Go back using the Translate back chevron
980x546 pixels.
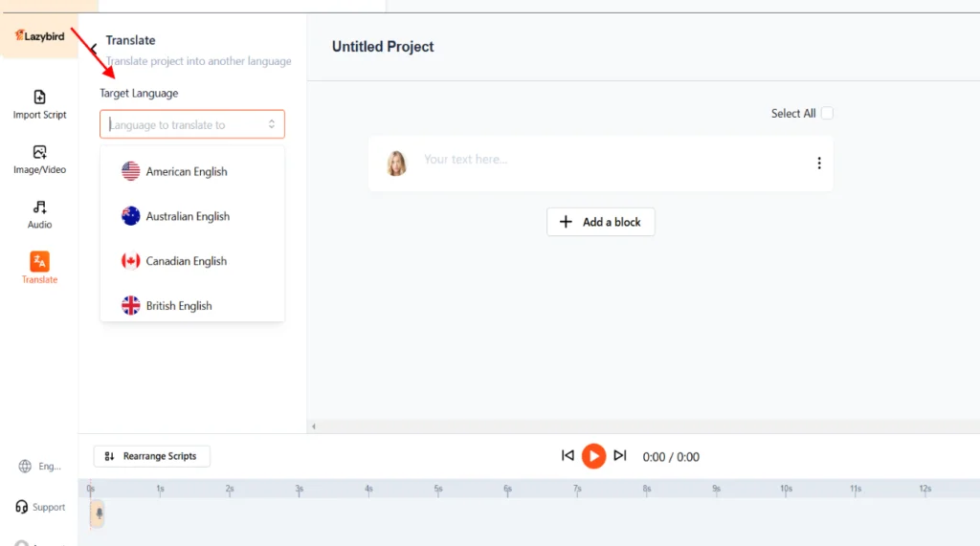pyautogui.click(x=93, y=48)
